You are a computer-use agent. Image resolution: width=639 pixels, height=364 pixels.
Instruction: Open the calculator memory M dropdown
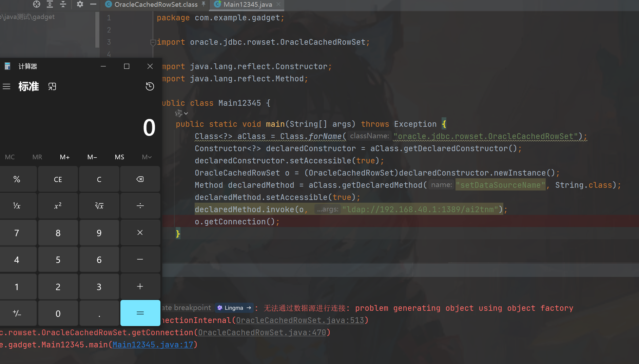147,157
